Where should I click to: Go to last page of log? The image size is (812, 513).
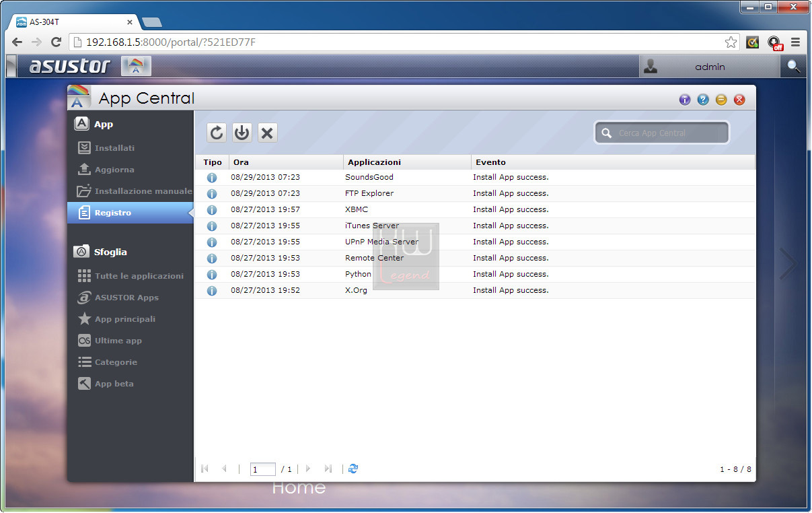pyautogui.click(x=328, y=469)
